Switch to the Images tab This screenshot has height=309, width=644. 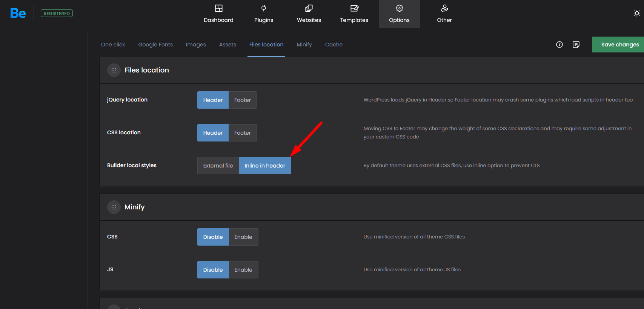196,45
